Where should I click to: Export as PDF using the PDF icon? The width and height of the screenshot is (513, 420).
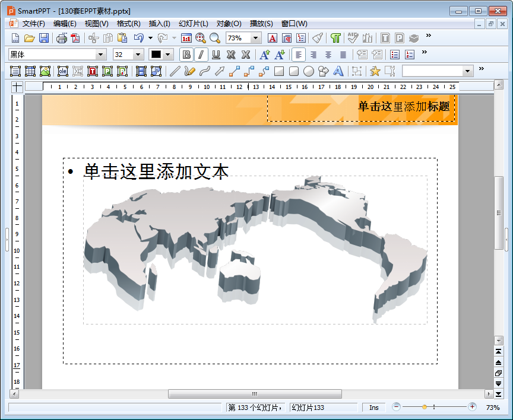coord(76,38)
